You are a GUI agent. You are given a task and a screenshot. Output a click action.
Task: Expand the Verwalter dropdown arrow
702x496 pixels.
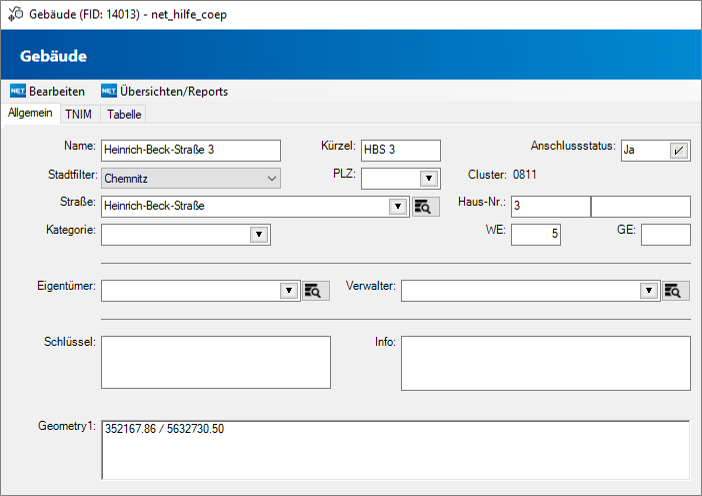649,291
